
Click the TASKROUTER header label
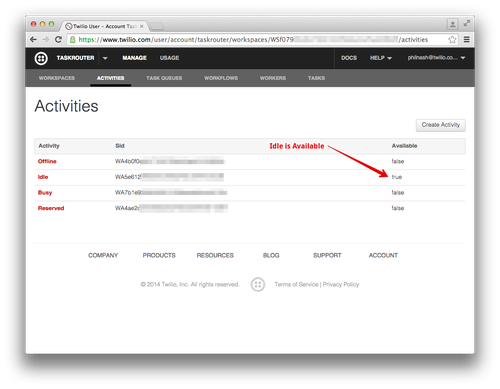click(75, 58)
